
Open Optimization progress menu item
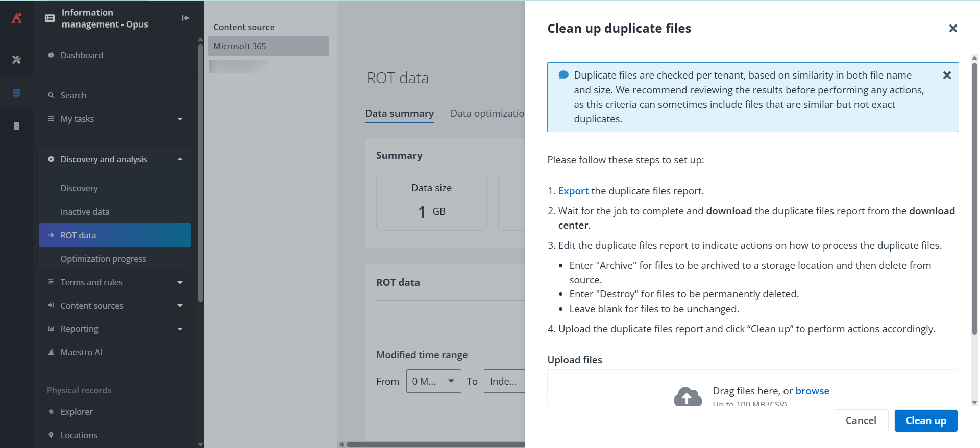point(103,259)
